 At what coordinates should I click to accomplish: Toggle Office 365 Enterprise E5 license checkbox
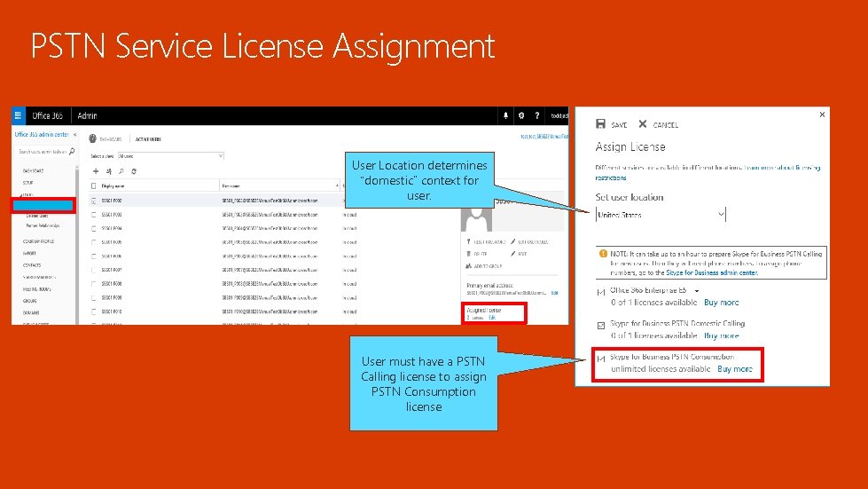click(x=601, y=292)
